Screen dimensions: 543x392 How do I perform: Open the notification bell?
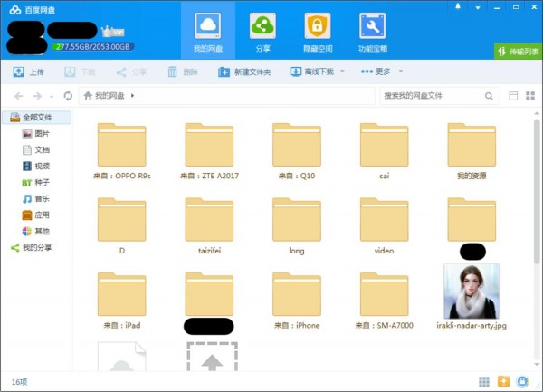coord(458,6)
